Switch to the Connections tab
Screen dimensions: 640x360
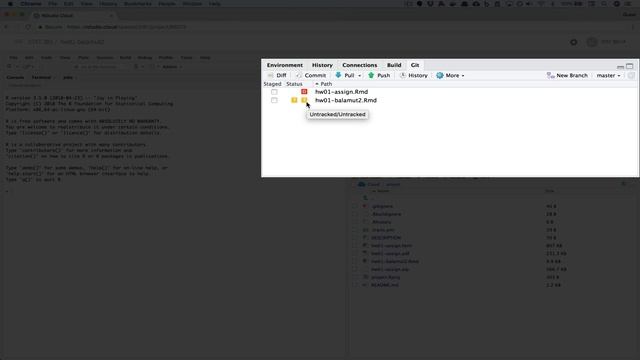(360, 65)
